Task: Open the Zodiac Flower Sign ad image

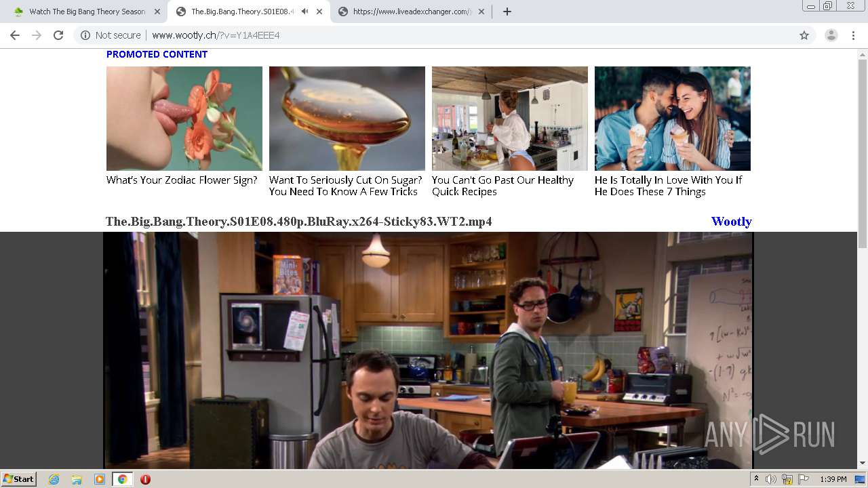Action: click(184, 119)
